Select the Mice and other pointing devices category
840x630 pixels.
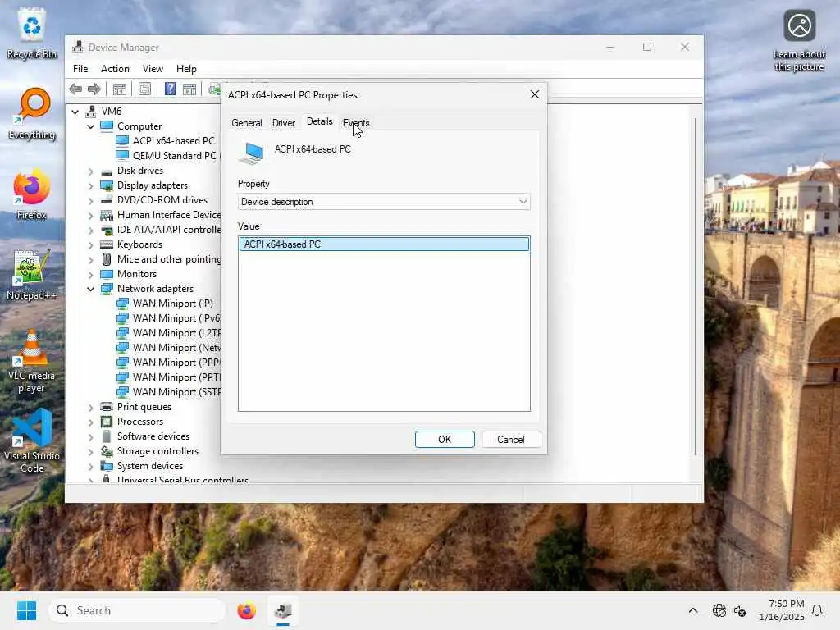click(161, 259)
